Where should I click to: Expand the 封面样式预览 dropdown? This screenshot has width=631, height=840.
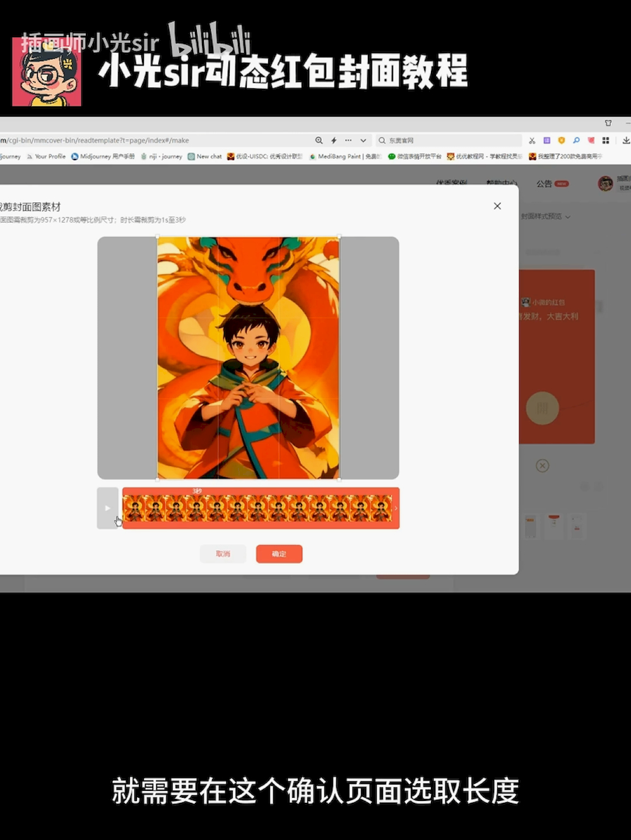546,216
